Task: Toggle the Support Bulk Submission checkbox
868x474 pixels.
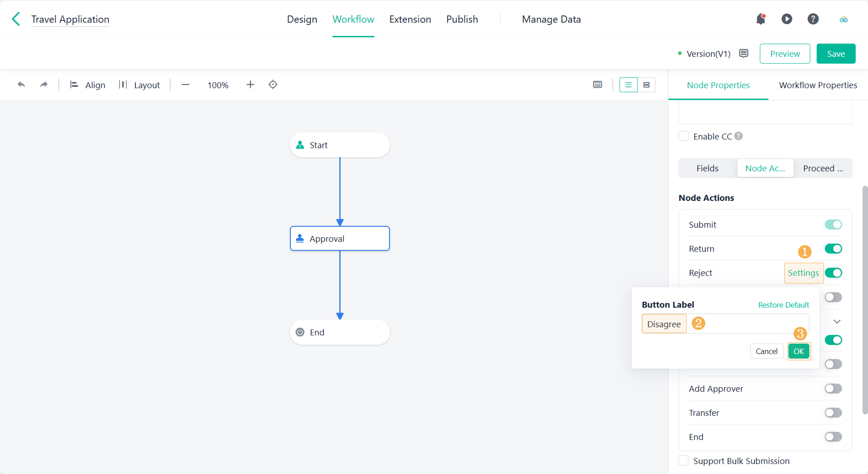Action: pyautogui.click(x=683, y=460)
